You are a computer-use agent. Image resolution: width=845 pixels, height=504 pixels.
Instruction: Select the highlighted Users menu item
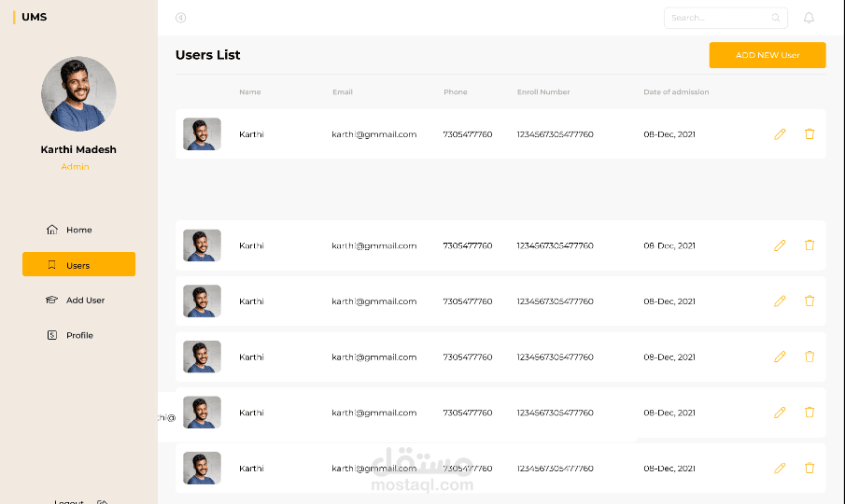(x=78, y=264)
